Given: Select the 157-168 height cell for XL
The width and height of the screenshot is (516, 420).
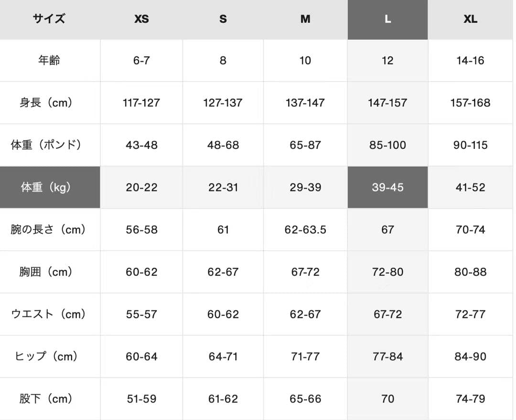Looking at the screenshot, I should click(471, 103).
